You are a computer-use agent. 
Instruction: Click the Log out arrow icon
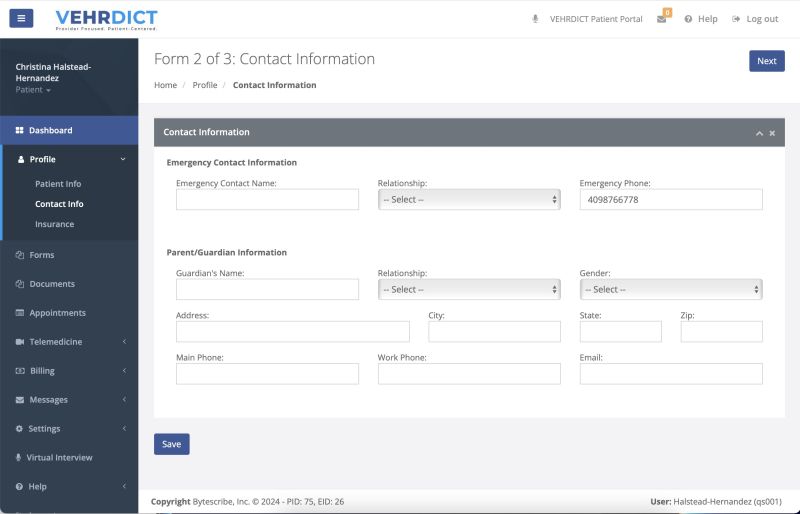click(736, 19)
